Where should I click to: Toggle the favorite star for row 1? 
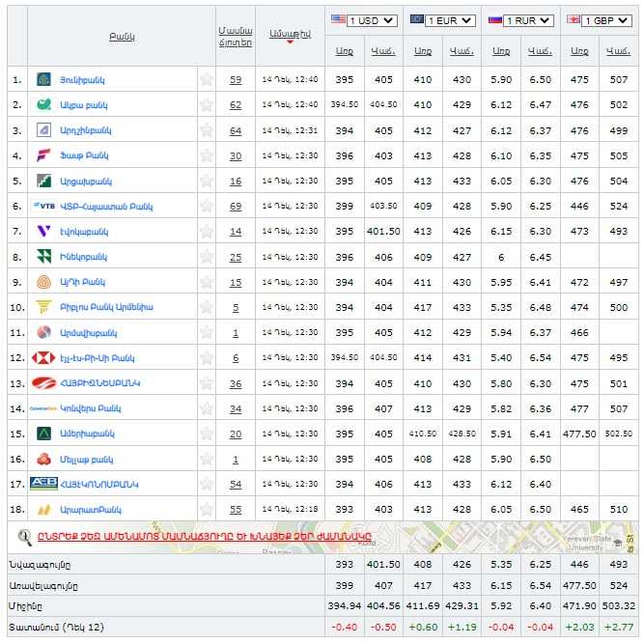(x=206, y=79)
